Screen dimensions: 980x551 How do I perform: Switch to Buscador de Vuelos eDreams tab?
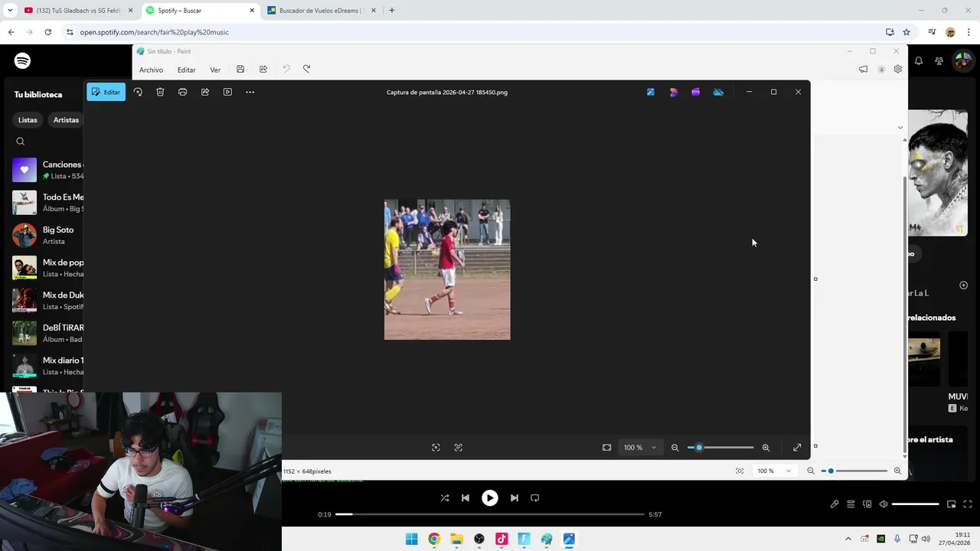pyautogui.click(x=319, y=11)
